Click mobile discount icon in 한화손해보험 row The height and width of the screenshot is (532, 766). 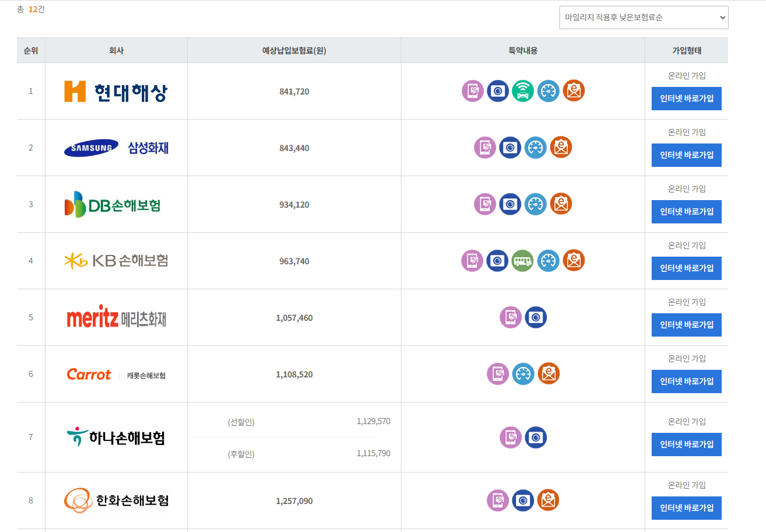(498, 501)
